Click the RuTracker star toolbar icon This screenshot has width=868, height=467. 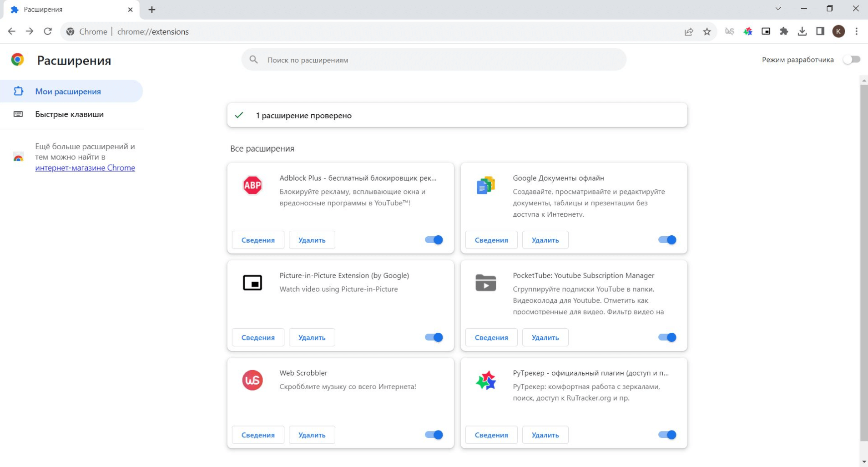pos(748,31)
